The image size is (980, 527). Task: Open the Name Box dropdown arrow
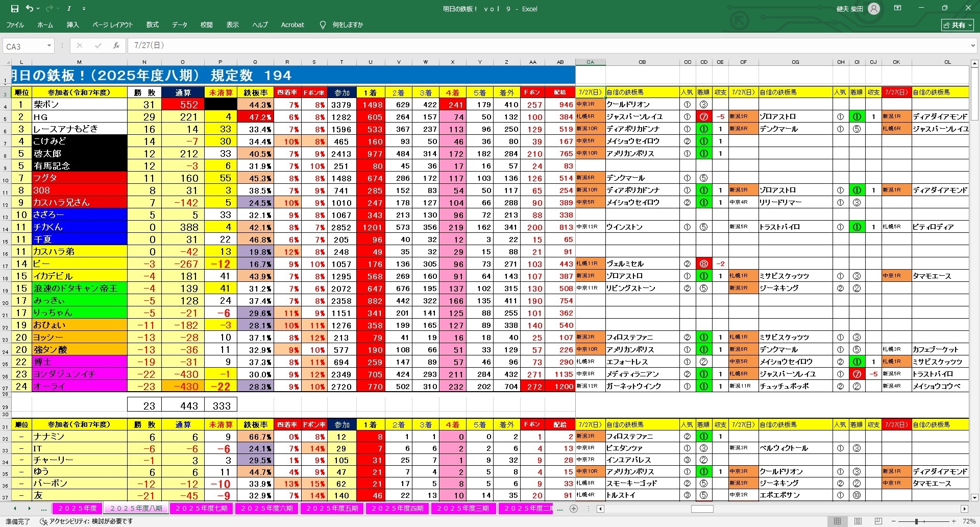click(x=49, y=46)
